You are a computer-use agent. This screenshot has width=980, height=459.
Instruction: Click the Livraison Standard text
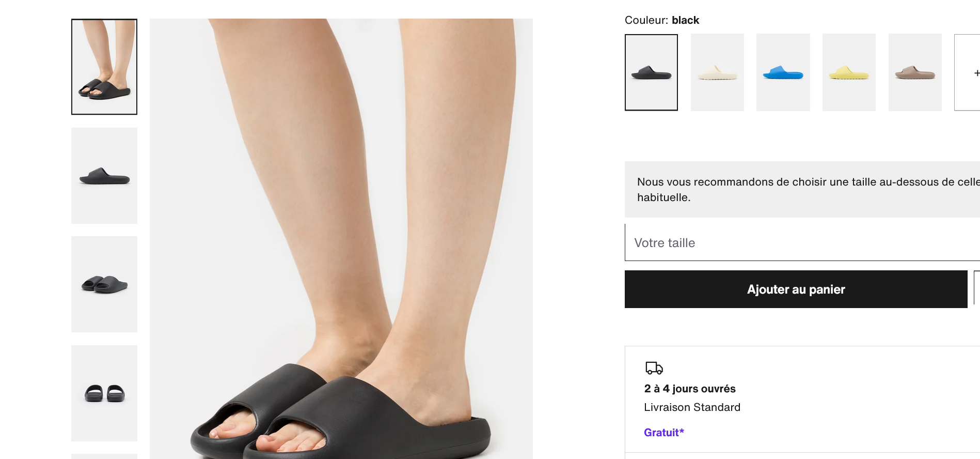pos(692,407)
